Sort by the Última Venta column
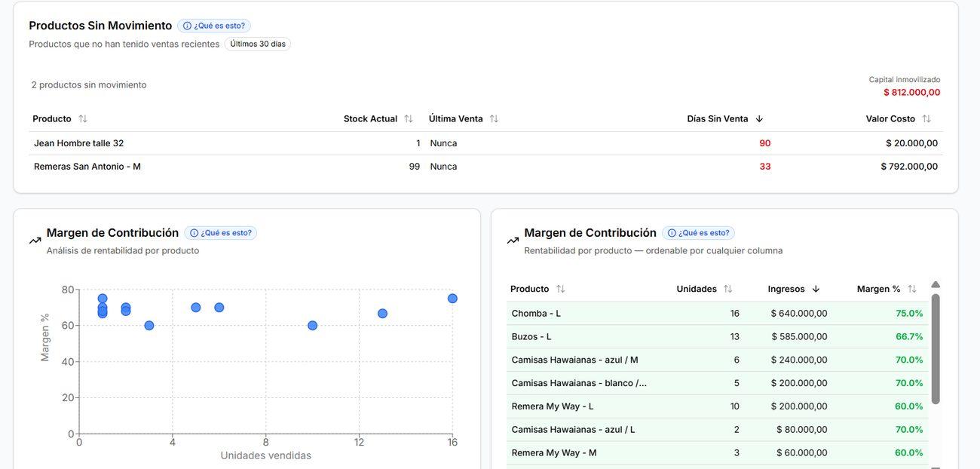Image resolution: width=980 pixels, height=469 pixels. (x=494, y=119)
